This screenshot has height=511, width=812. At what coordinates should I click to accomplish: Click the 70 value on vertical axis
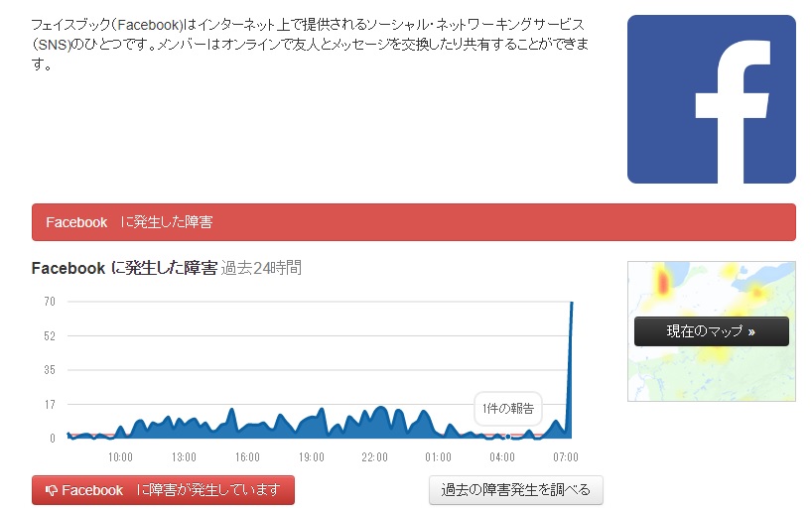[48, 302]
